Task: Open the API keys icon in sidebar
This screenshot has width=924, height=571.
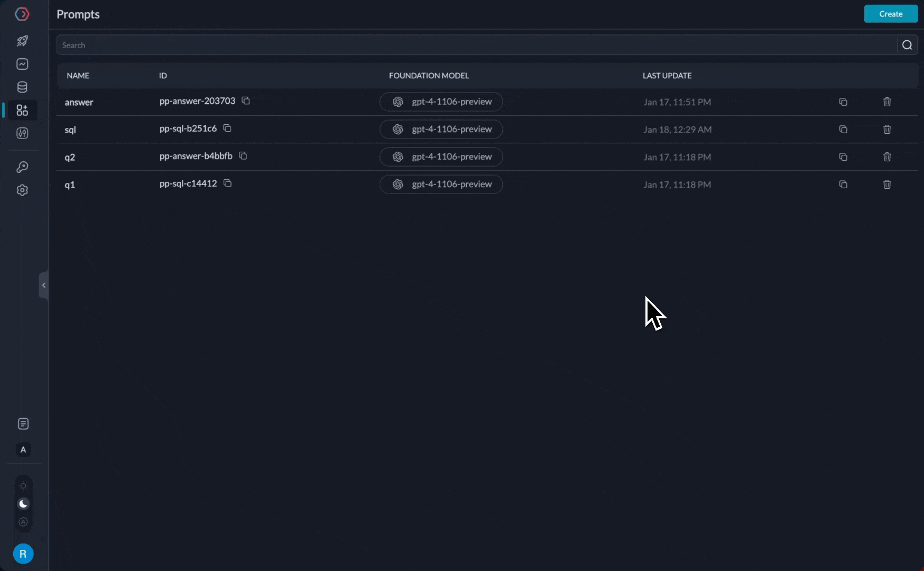Action: 22,167
